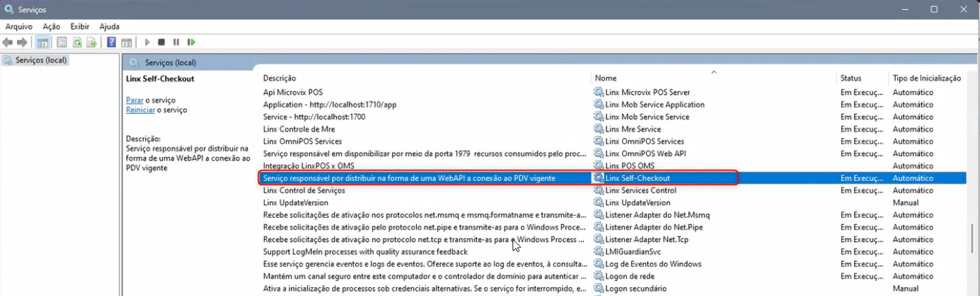Image resolution: width=980 pixels, height=296 pixels.
Task: Select the Linx OmniPOS Services row
Action: (x=612, y=141)
